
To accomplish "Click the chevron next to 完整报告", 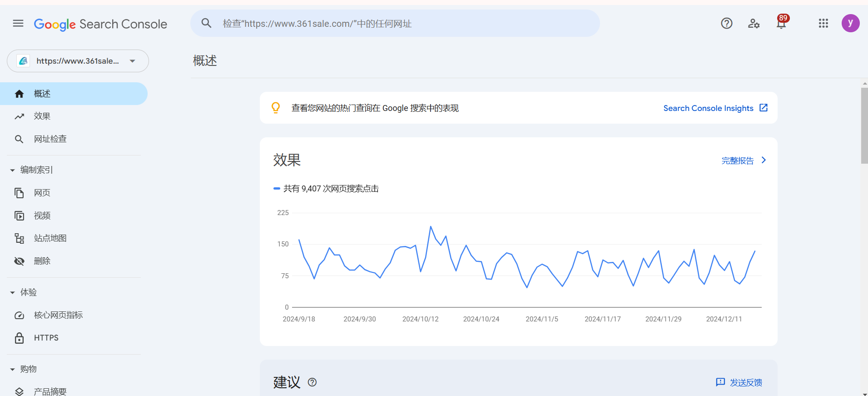I will click(x=764, y=160).
